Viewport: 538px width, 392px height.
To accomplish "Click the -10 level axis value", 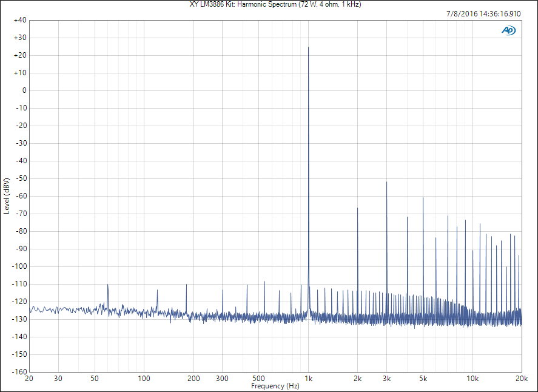I will point(21,108).
